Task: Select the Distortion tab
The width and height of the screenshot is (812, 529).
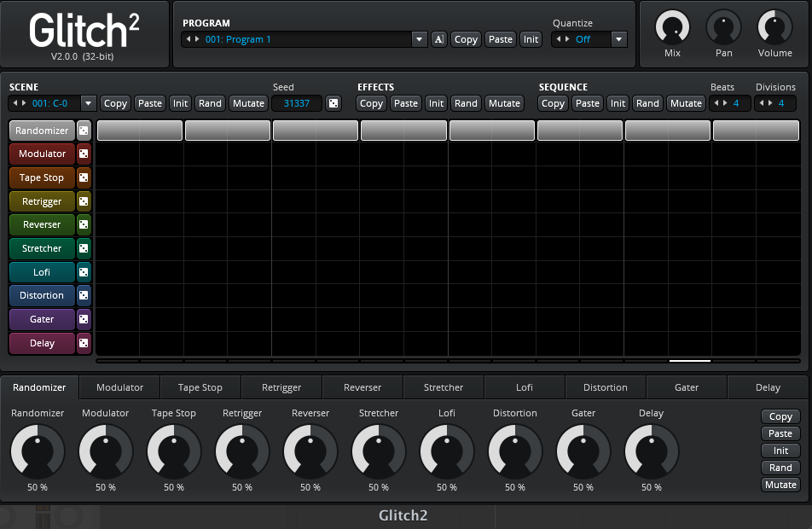Action: 606,387
